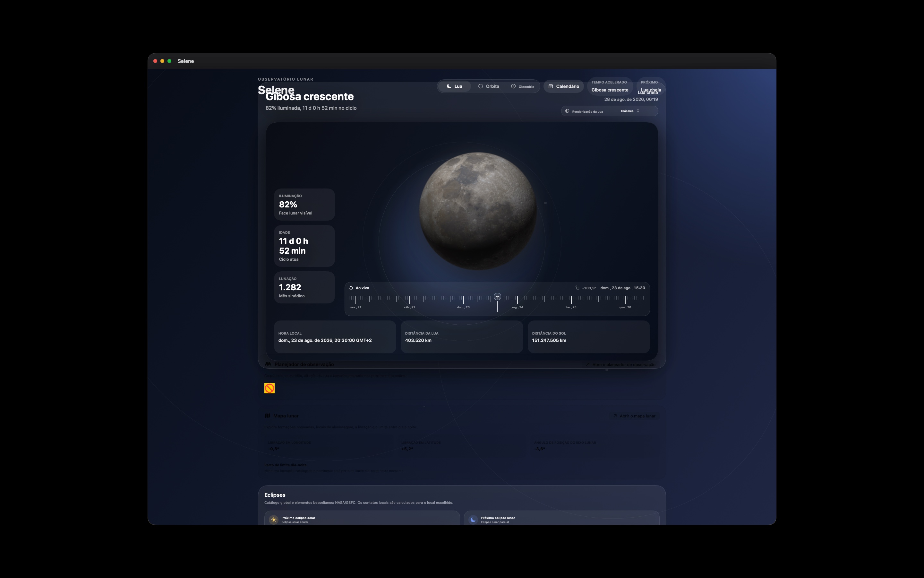Click the yellow minimize window button
Screen dimensions: 924x578
coord(162,61)
